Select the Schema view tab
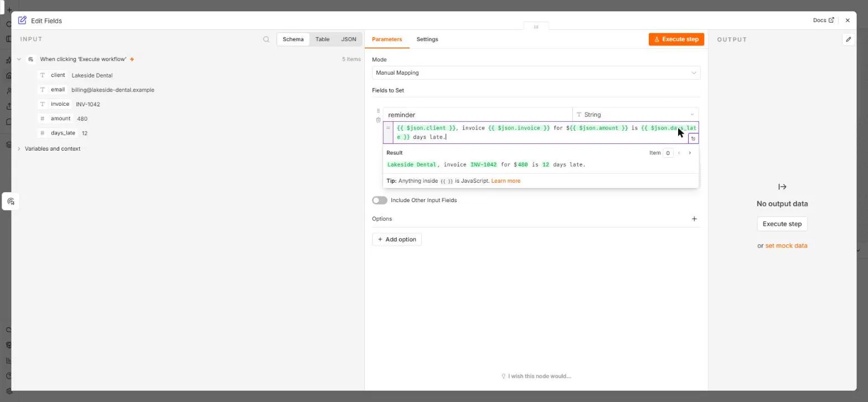This screenshot has height=402, width=868. click(x=293, y=39)
